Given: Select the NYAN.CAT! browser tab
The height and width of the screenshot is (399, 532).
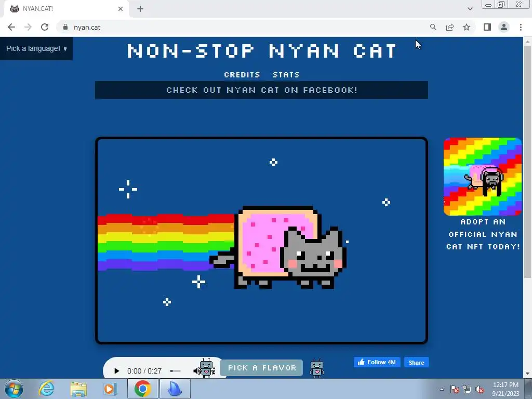Looking at the screenshot, I should point(66,9).
